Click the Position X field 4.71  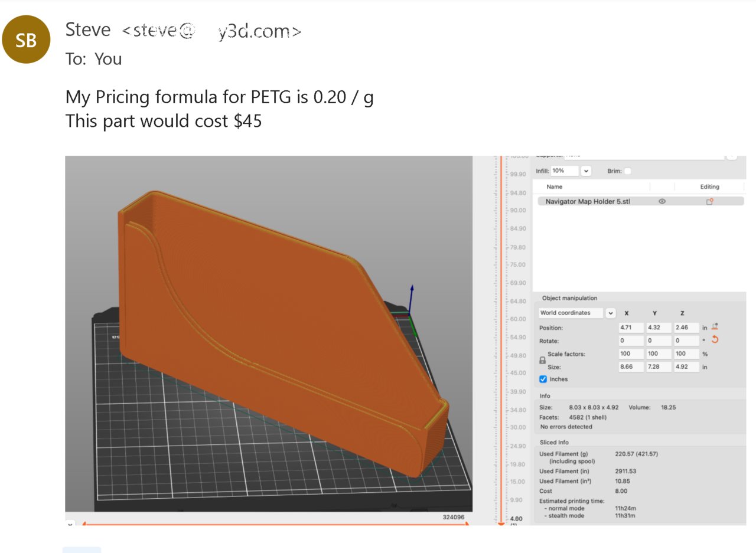click(x=631, y=327)
